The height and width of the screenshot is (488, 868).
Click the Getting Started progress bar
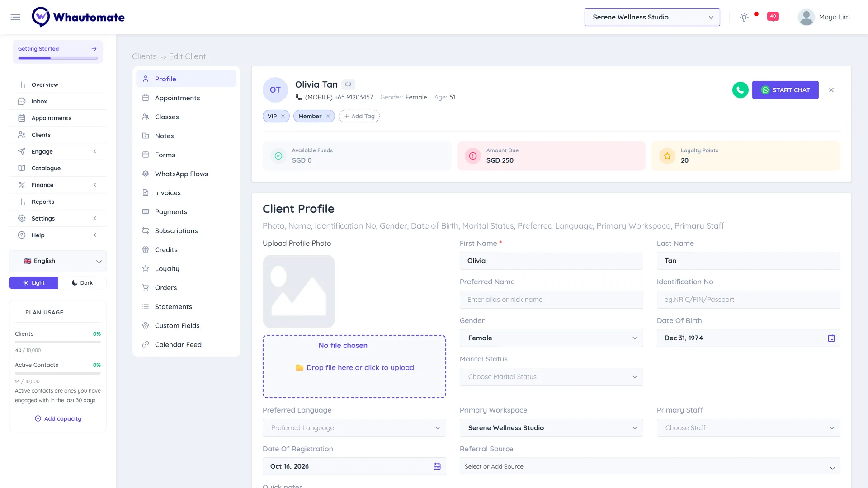coord(57,58)
